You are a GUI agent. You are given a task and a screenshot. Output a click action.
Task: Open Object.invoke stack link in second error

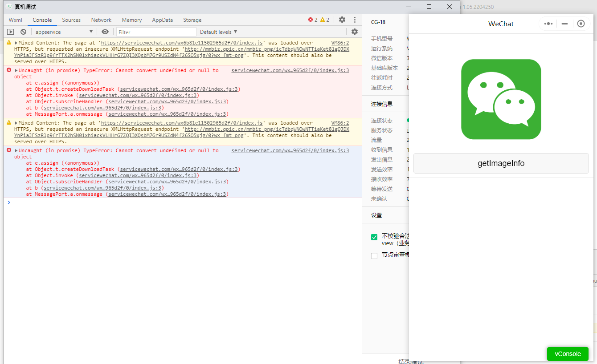(139, 175)
